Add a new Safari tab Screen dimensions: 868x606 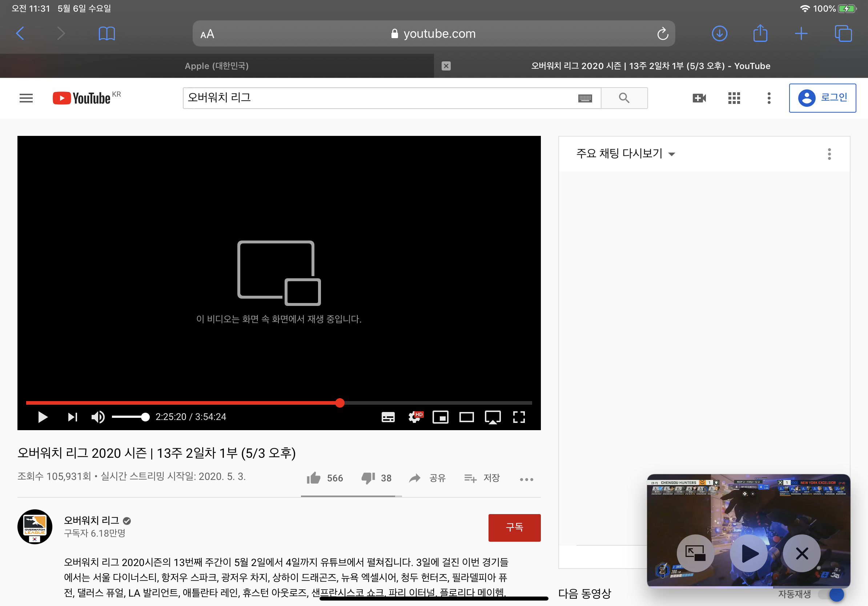[801, 34]
